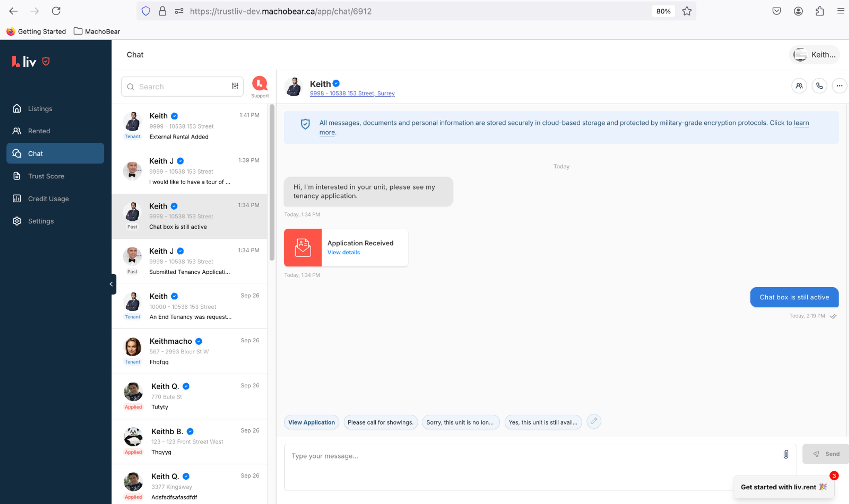
Task: Go to Trust Score in the sidebar
Action: 46,176
